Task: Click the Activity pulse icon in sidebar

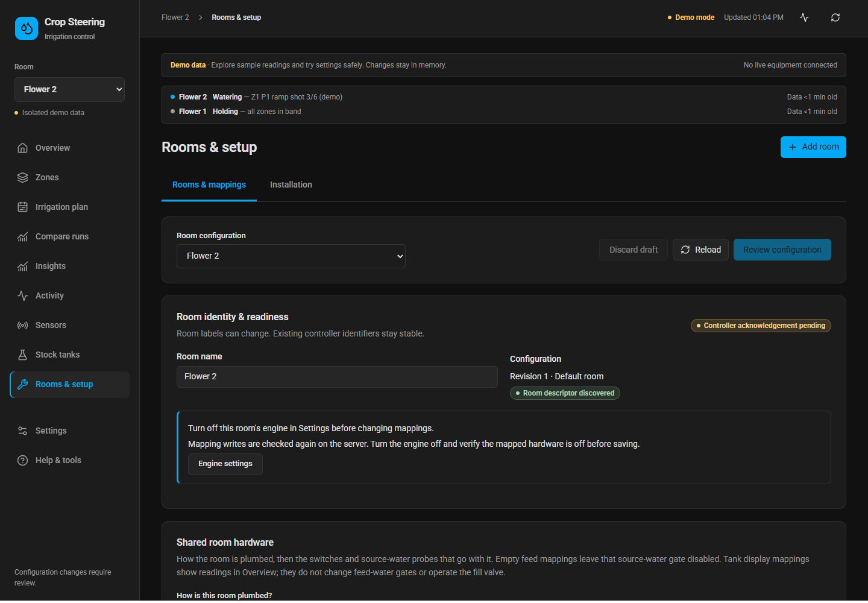Action: coord(23,295)
